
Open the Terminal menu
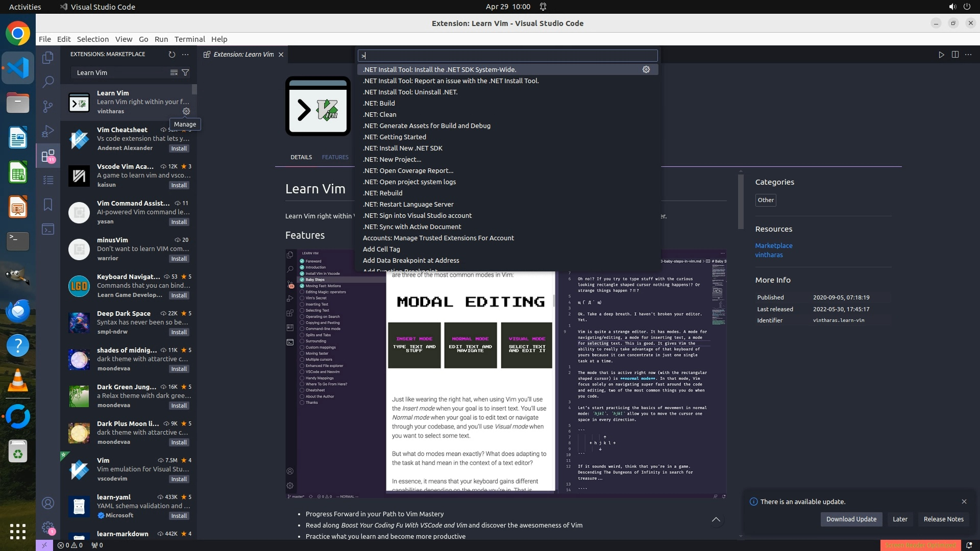(189, 39)
